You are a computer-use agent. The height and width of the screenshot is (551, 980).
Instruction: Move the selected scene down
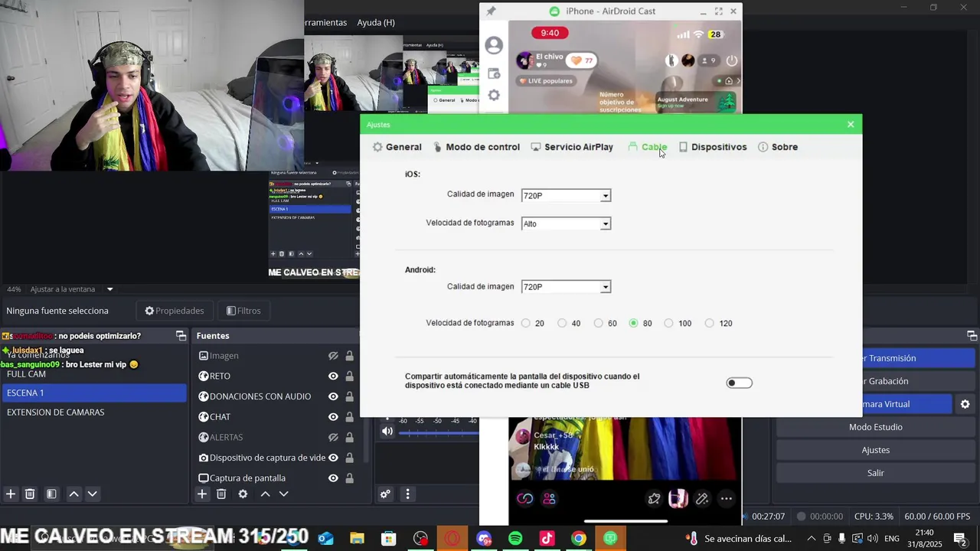point(92,494)
